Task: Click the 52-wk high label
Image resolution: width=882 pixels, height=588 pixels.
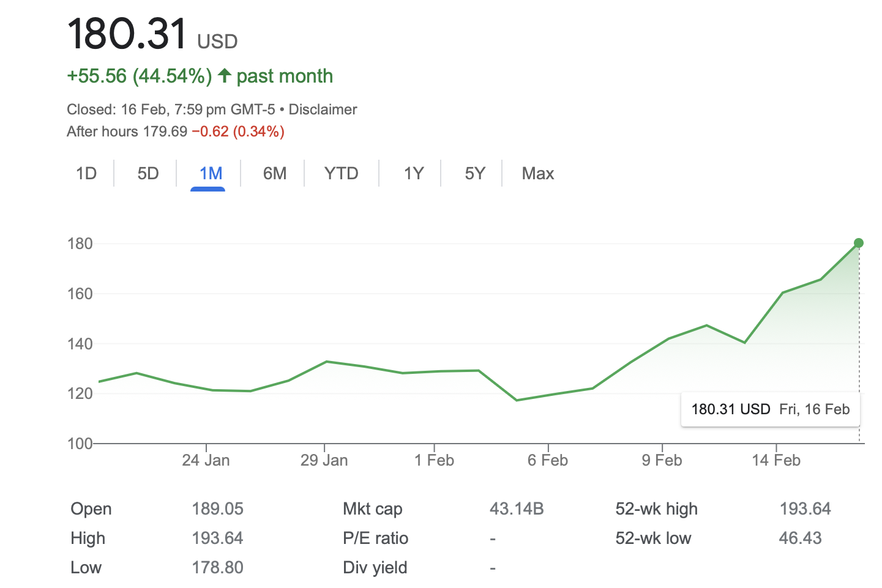Action: 656,509
